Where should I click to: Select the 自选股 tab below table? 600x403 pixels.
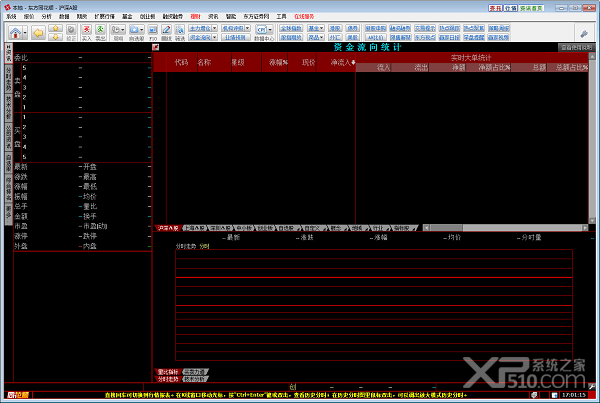286,228
